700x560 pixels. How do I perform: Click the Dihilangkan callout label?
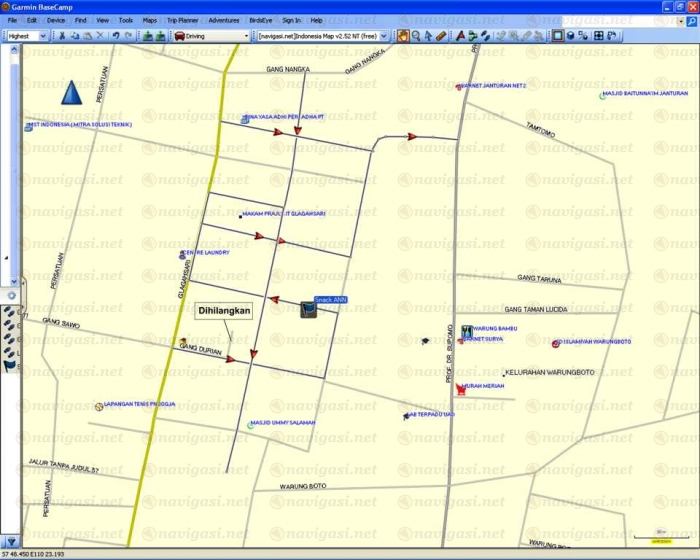tap(223, 311)
